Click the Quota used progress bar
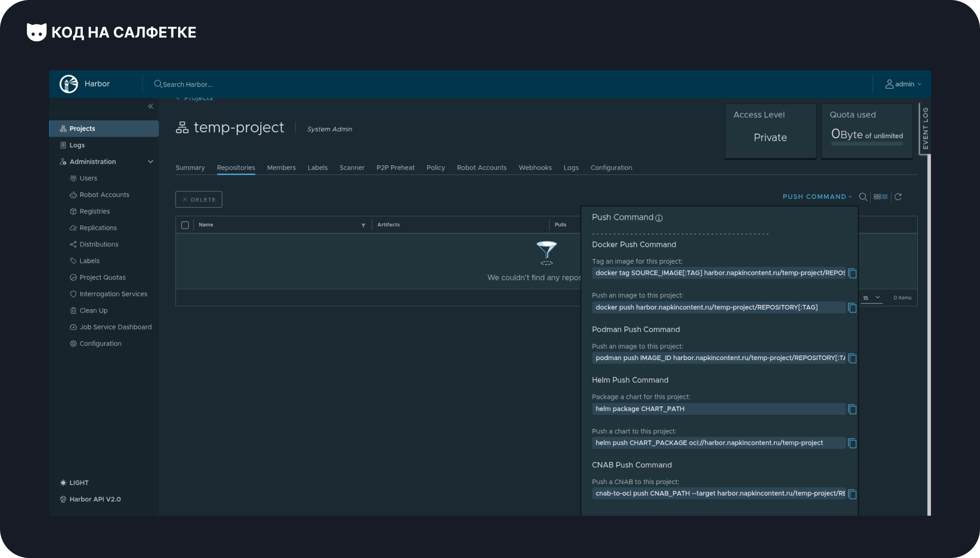This screenshot has height=558, width=980. pos(867,144)
